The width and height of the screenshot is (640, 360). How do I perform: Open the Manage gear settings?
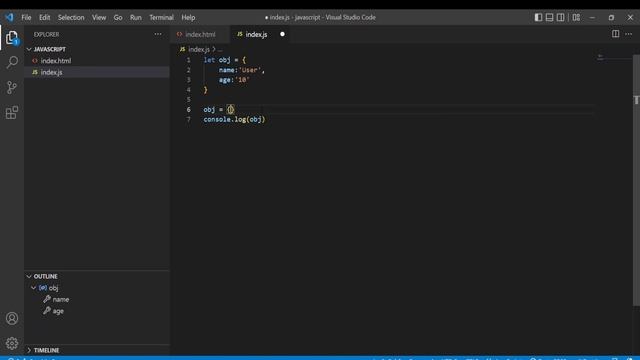(x=12, y=343)
